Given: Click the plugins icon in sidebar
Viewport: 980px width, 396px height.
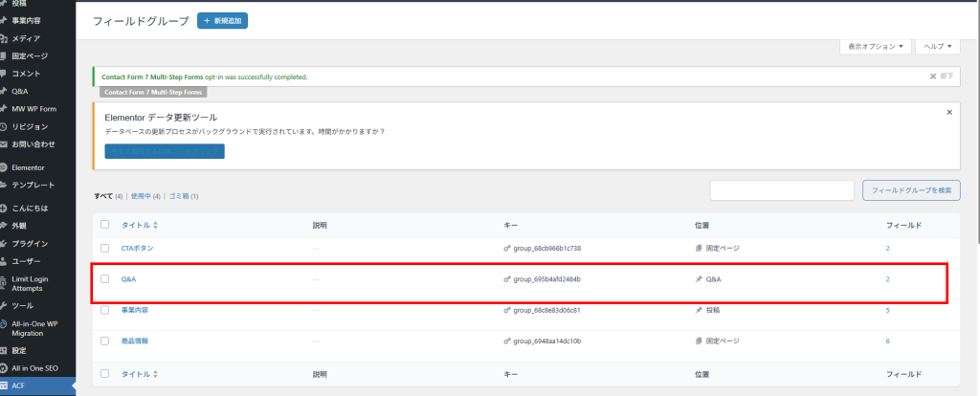Looking at the screenshot, I should (x=5, y=244).
